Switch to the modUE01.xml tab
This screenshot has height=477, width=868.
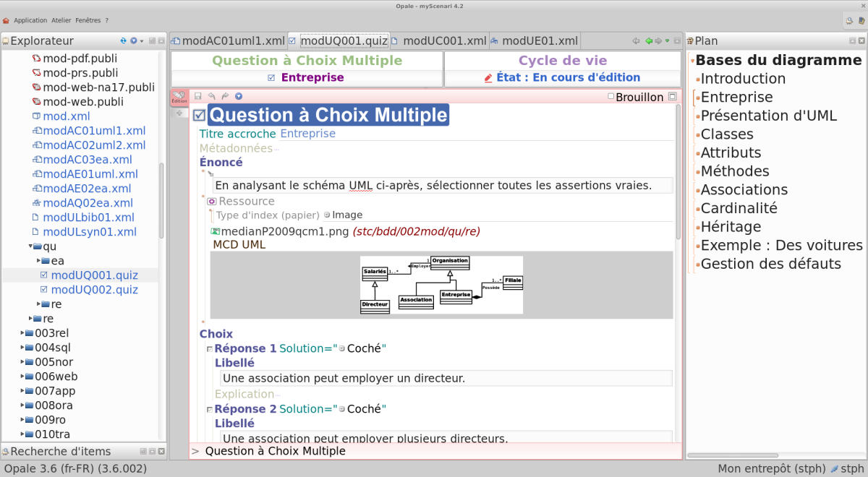[539, 41]
